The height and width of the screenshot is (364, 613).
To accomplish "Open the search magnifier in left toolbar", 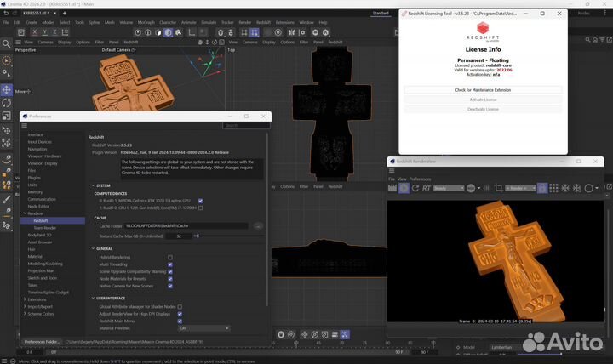I will [x=6, y=43].
